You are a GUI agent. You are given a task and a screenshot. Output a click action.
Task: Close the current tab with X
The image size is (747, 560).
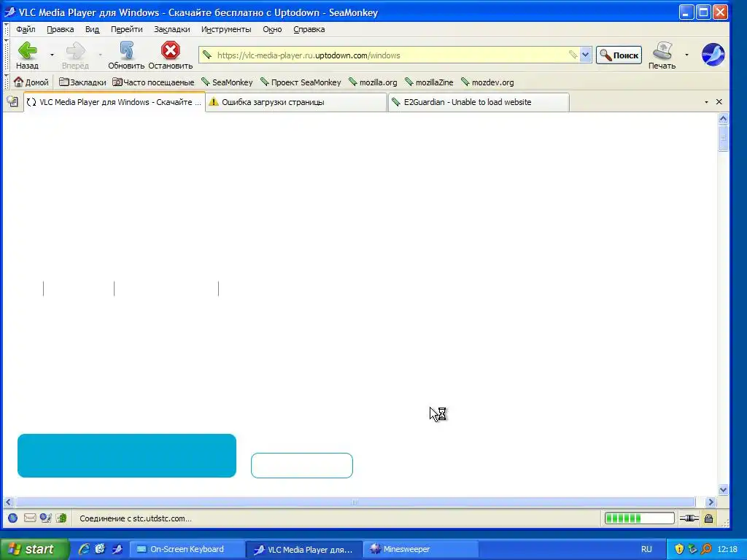coord(719,102)
